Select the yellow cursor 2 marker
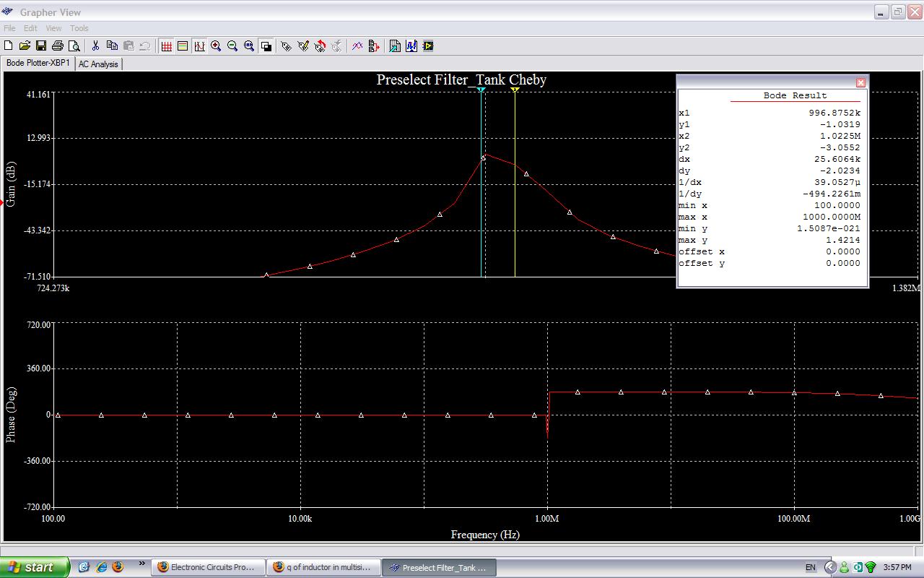This screenshot has height=578, width=924. click(515, 90)
